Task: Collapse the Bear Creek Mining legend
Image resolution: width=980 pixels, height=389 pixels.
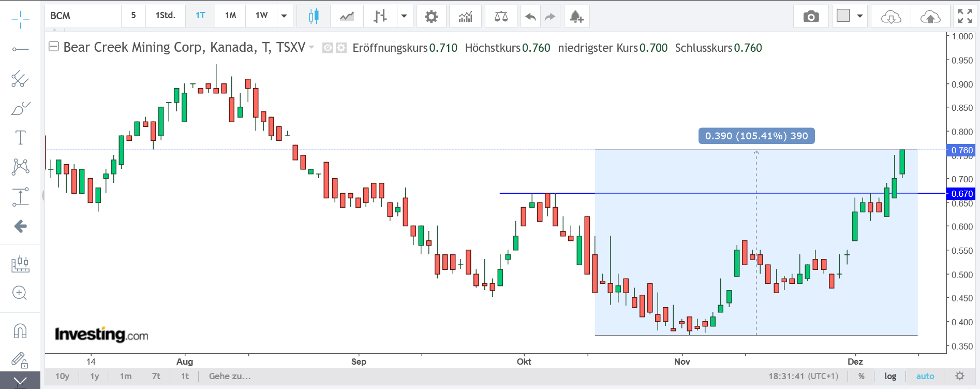Action: [x=53, y=47]
